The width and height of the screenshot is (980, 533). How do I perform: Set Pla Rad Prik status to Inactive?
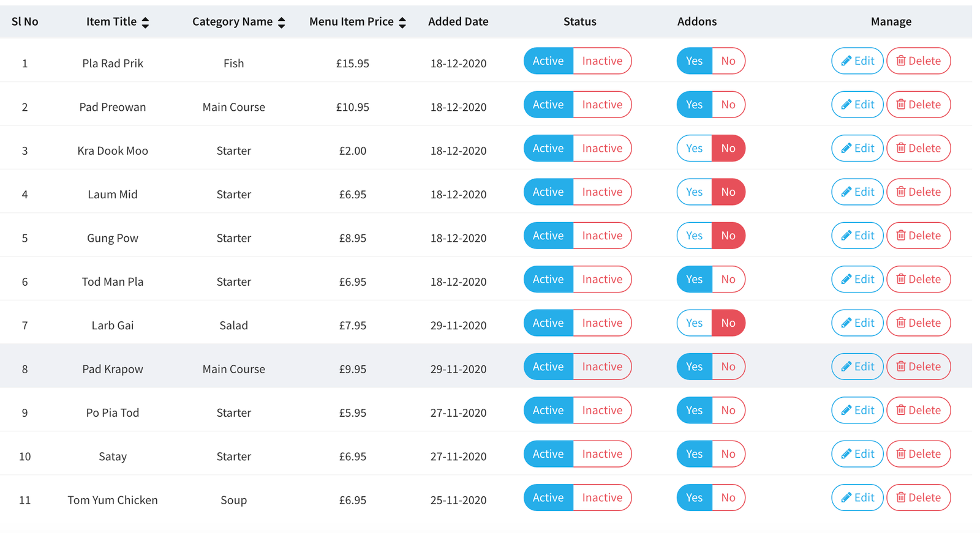click(602, 61)
